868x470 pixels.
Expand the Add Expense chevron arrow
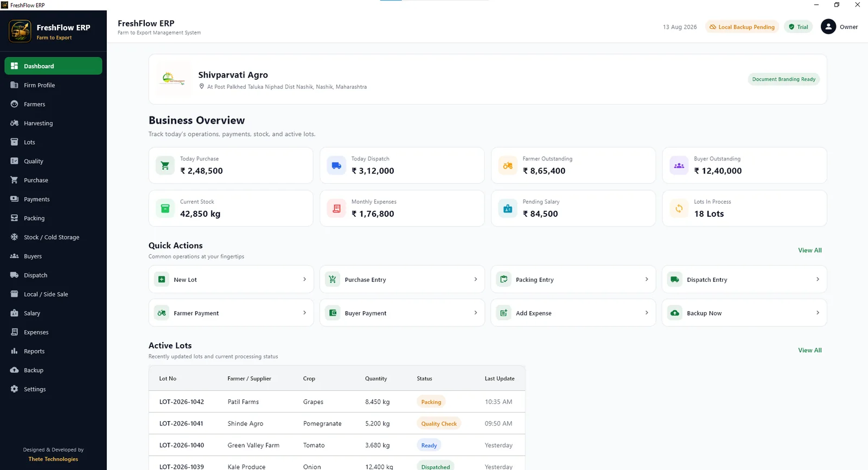tap(647, 313)
